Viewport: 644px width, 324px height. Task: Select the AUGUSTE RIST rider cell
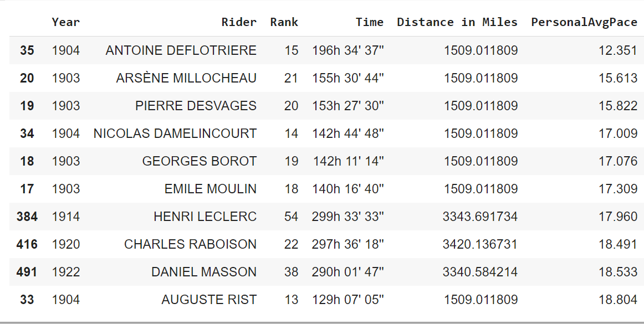click(x=209, y=300)
